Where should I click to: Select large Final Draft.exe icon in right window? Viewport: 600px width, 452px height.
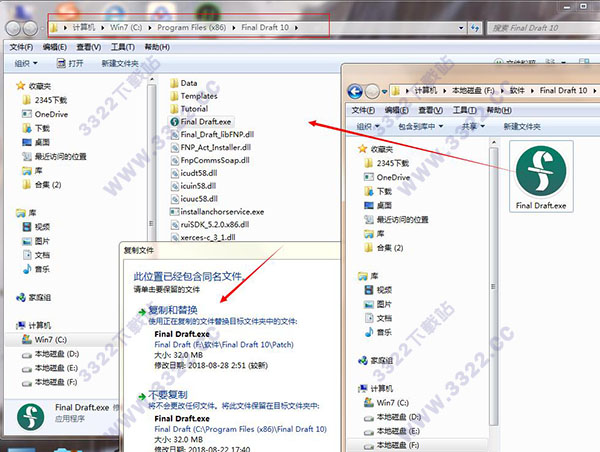coord(541,176)
